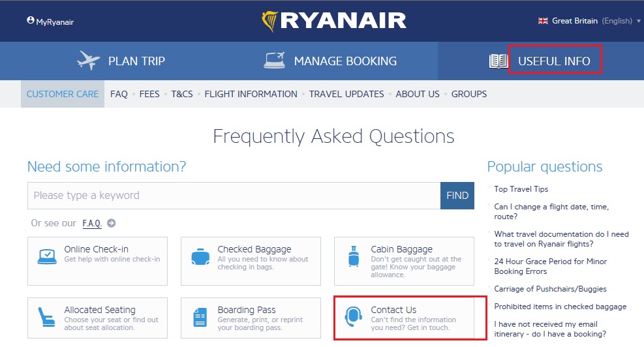Open the FEES tab

[x=149, y=94]
